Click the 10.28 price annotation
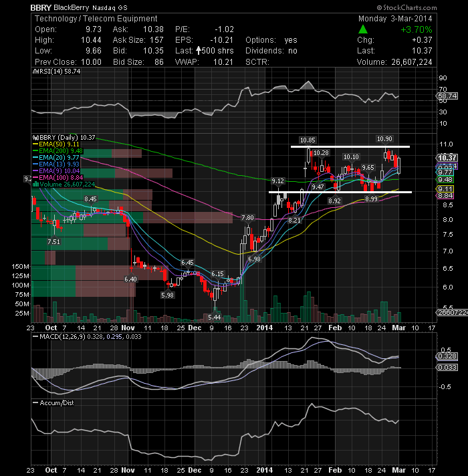The width and height of the screenshot is (468, 476). coord(321,153)
